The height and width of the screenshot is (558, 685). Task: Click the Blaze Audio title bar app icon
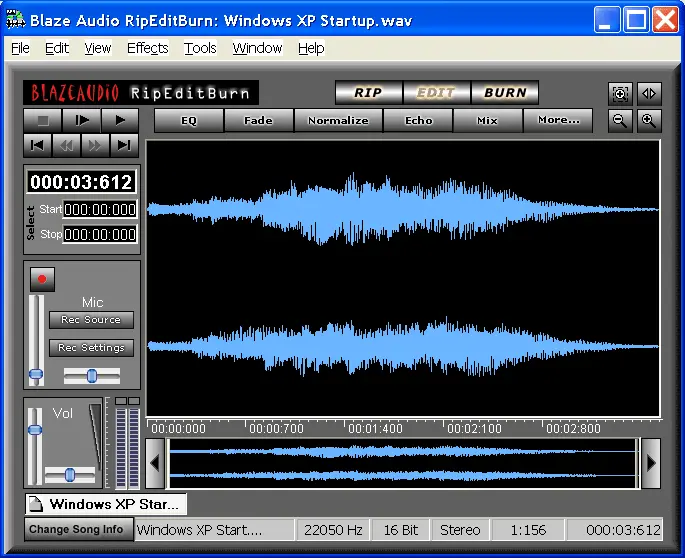point(15,20)
